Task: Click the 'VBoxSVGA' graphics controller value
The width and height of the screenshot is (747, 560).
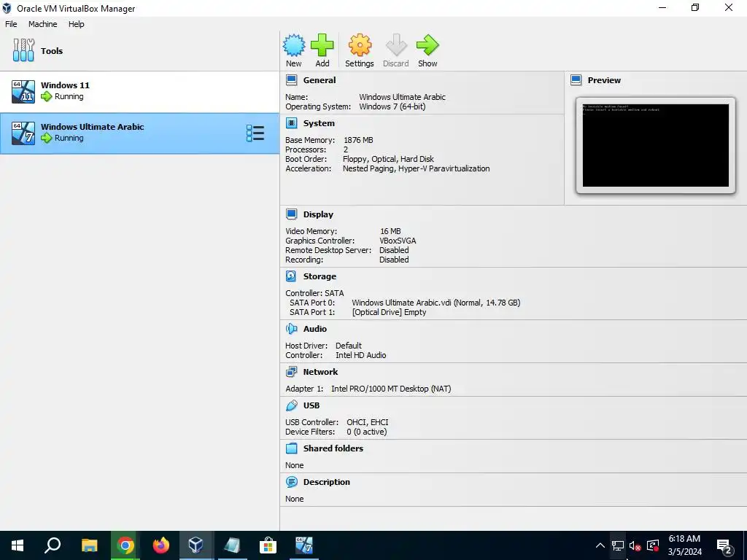Action: [x=398, y=241]
